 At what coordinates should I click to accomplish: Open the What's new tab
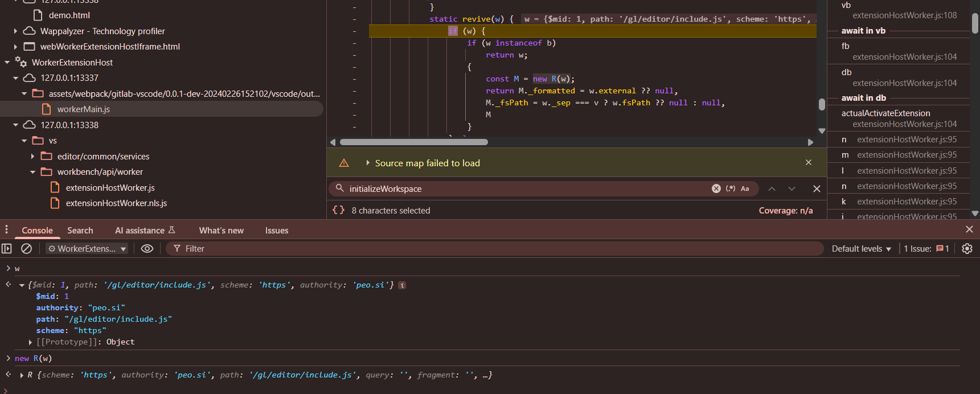pyautogui.click(x=221, y=230)
